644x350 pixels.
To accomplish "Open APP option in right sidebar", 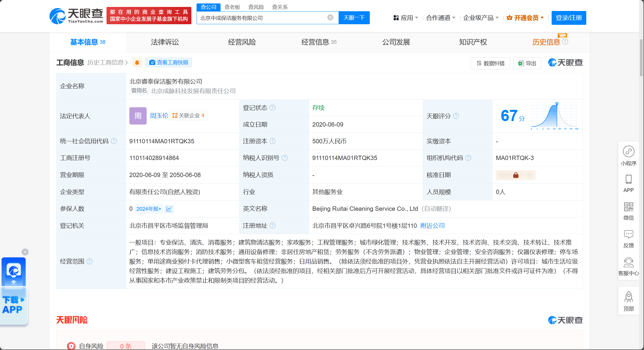I will [x=628, y=184].
